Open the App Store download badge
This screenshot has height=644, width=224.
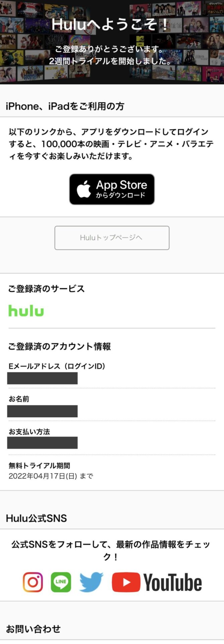111,189
